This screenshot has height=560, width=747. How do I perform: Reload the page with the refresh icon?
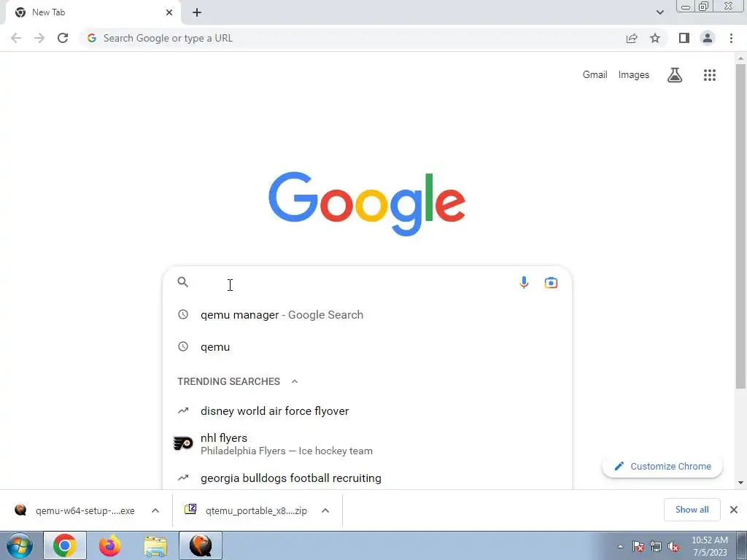coord(63,38)
